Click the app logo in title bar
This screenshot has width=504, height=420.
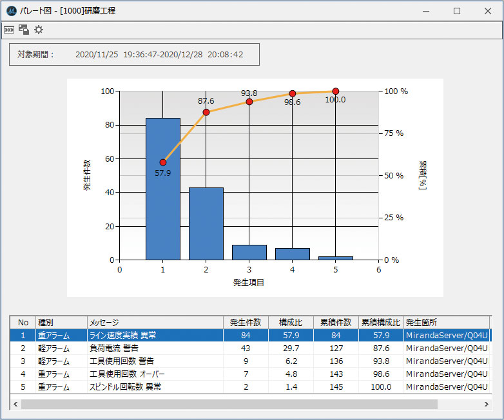pos(11,11)
